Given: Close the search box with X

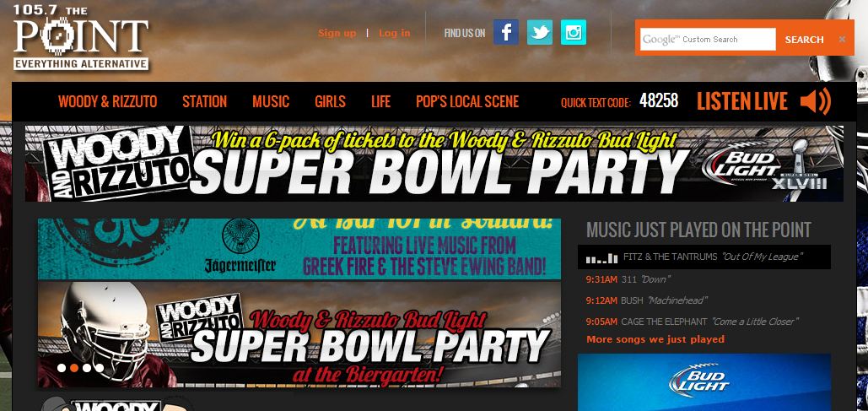Looking at the screenshot, I should click(x=842, y=40).
